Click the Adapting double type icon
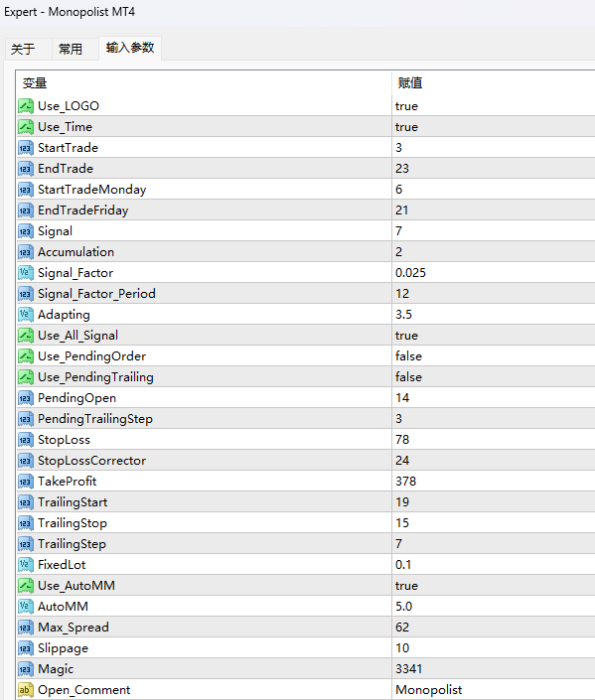 pos(26,315)
